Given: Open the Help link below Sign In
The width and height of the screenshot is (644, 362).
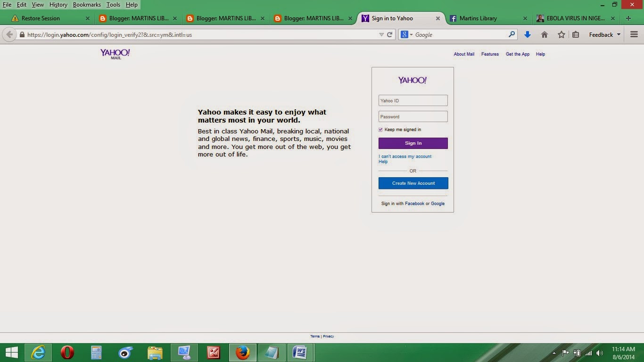Looking at the screenshot, I should [383, 162].
